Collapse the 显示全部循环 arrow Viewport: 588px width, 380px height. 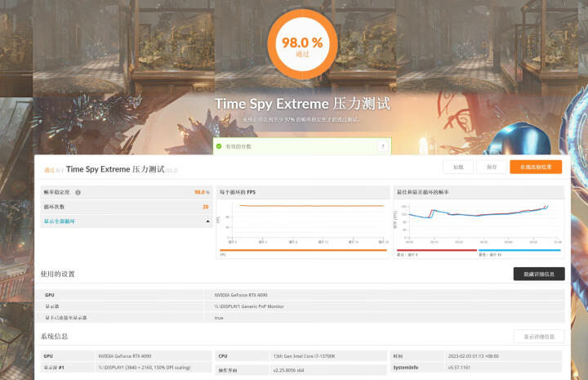pos(207,221)
